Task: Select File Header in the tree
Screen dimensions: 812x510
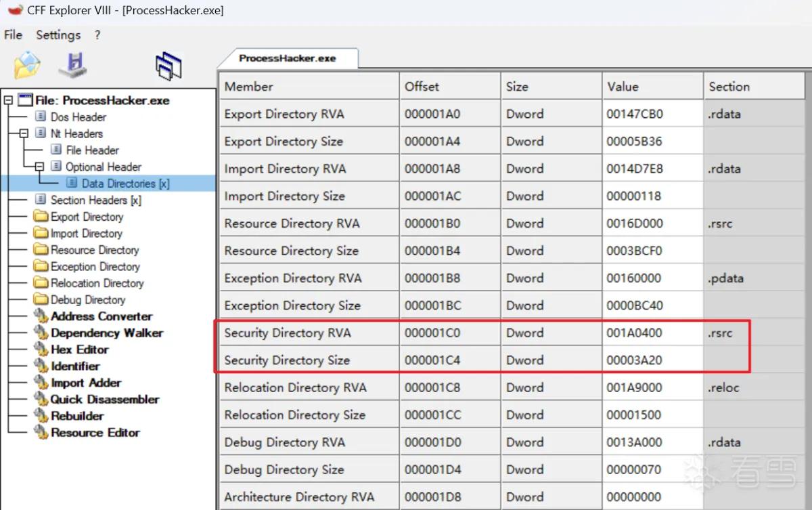Action: [93, 150]
